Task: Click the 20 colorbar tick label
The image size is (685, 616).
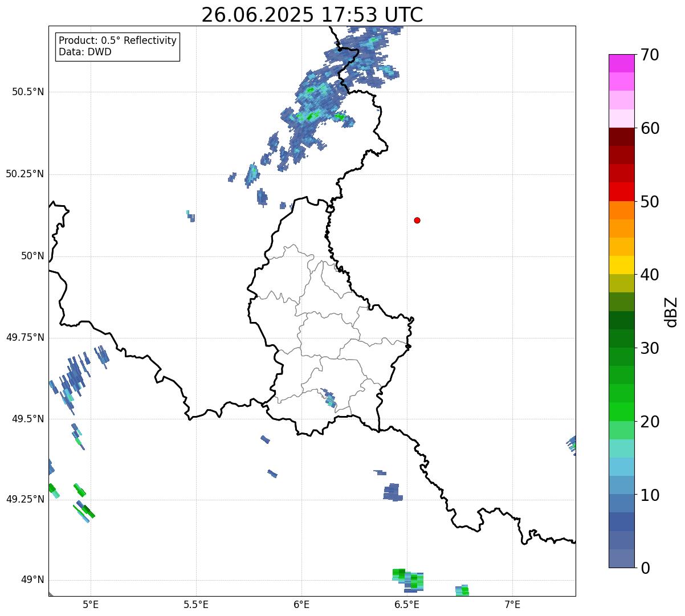Action: [x=650, y=422]
